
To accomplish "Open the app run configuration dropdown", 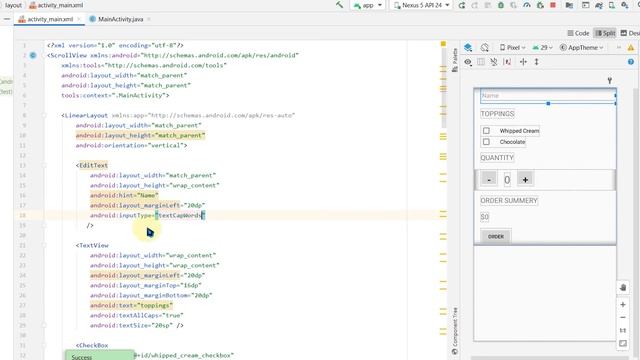I will point(368,5).
